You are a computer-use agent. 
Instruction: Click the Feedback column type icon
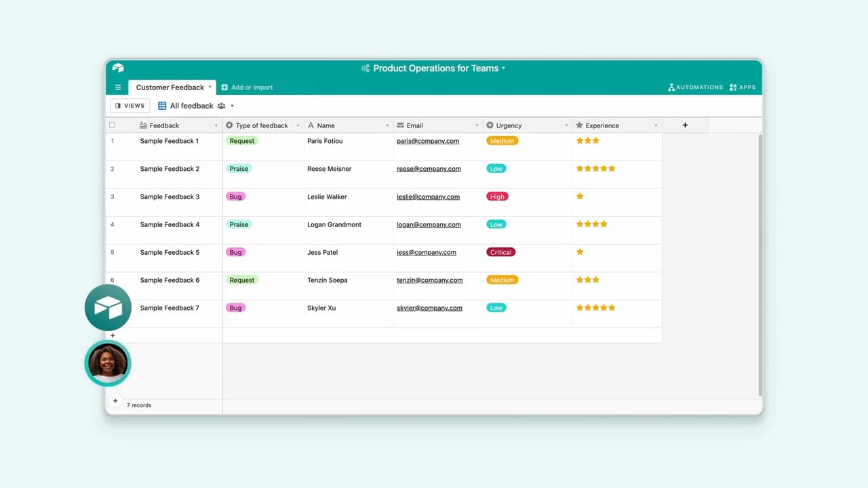pyautogui.click(x=143, y=125)
